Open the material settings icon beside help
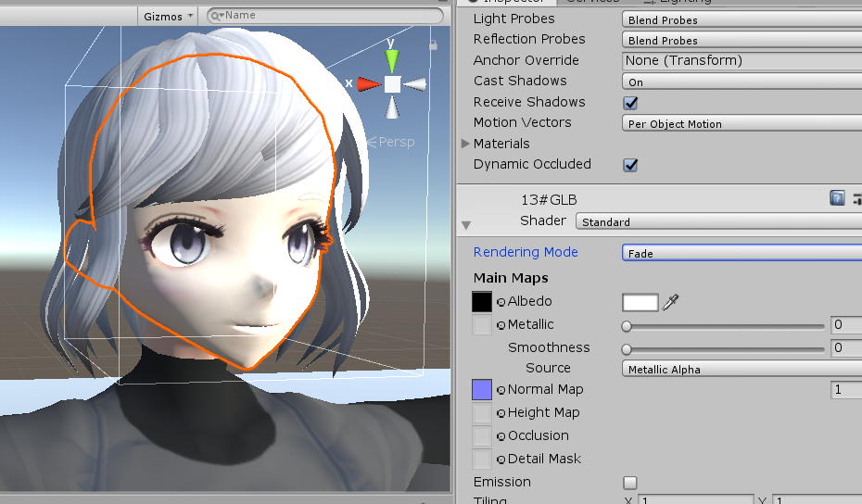 point(856,198)
